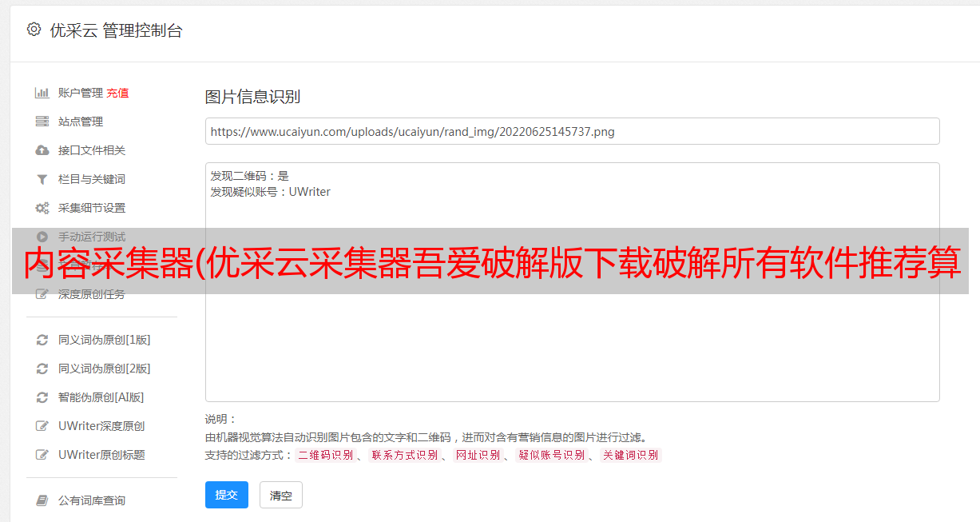Click the play circle icon for 手动运行测试
Image resolution: width=980 pixels, height=522 pixels.
click(42, 237)
